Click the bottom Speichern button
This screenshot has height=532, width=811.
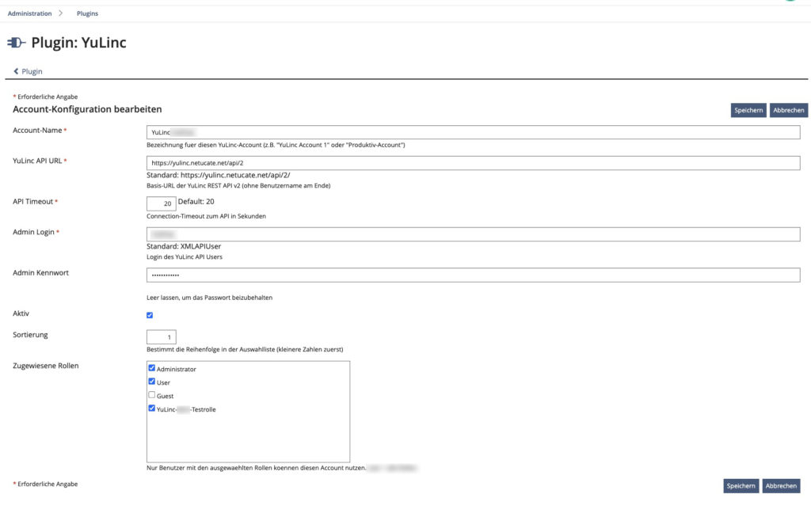point(741,486)
